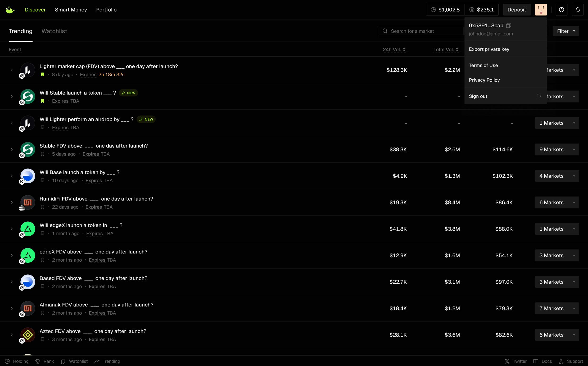The height and width of the screenshot is (366, 588).
Task: Copy the wallet address 0x5891...8cab
Action: (508, 25)
